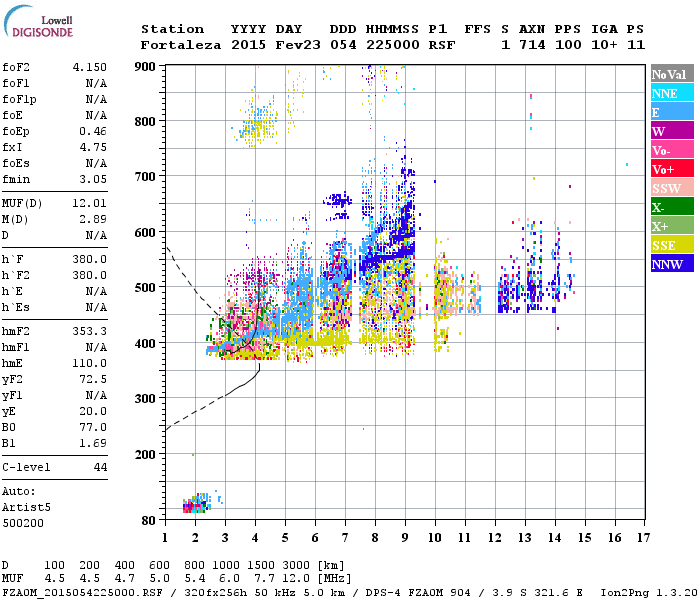Click the C-level value 44
This screenshot has width=700, height=600.
[x=100, y=467]
